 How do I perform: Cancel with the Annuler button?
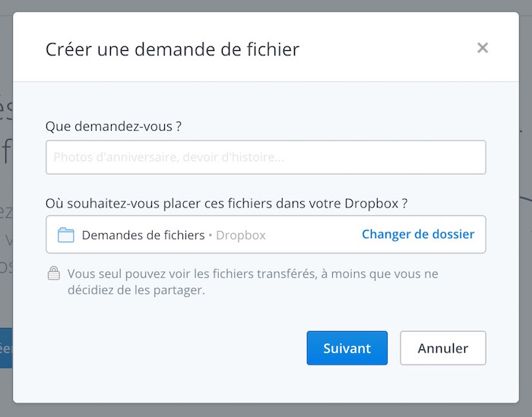tap(442, 348)
